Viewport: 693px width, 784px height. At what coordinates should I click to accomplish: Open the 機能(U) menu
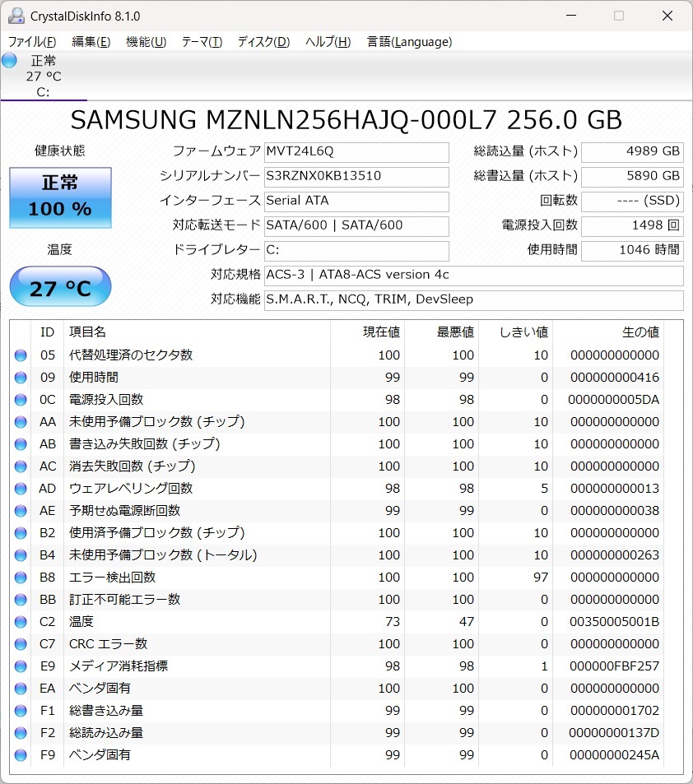pyautogui.click(x=146, y=42)
